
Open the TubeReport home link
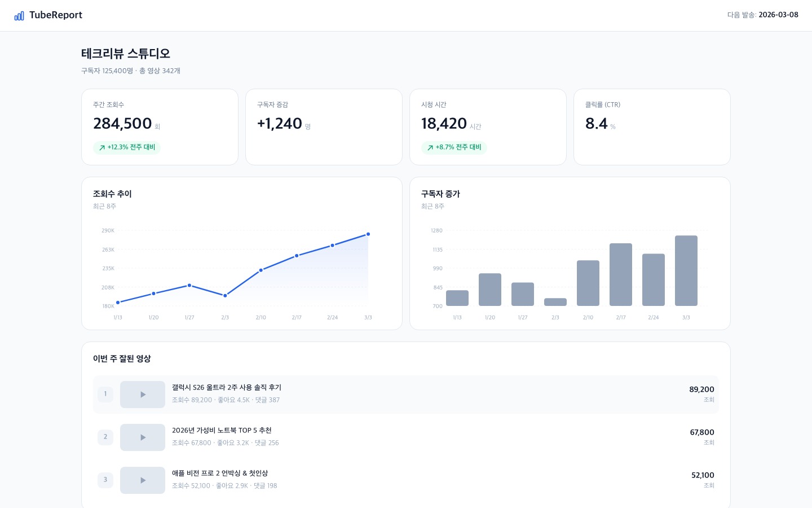[x=55, y=15]
